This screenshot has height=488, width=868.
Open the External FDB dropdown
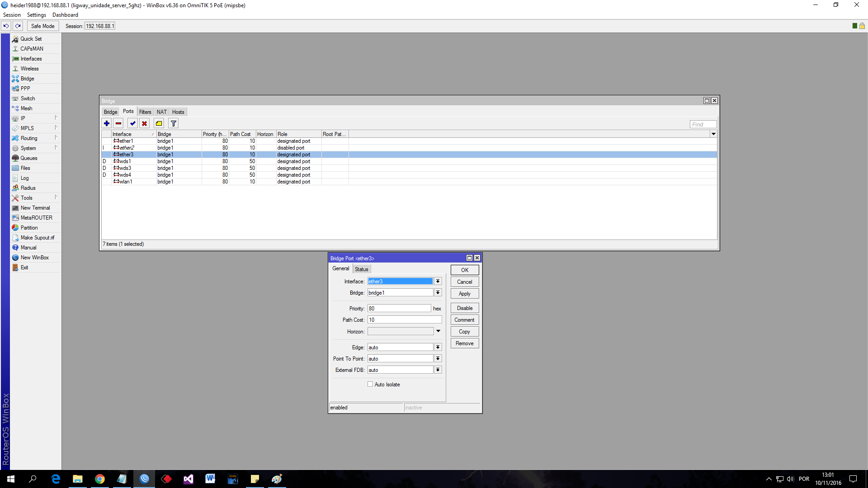pyautogui.click(x=438, y=370)
